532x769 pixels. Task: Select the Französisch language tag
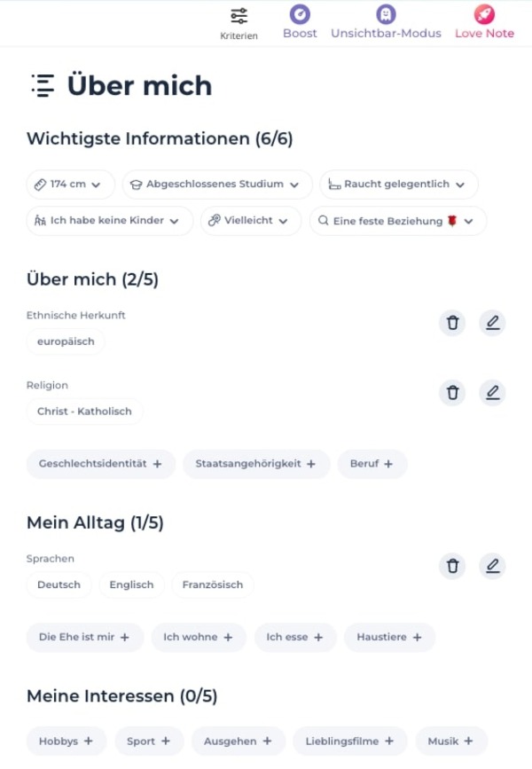coord(213,585)
